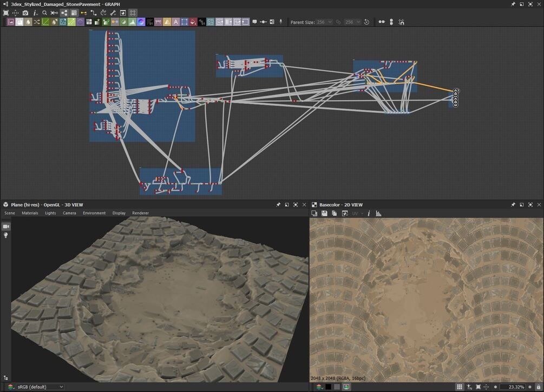The height and width of the screenshot is (392, 544).
Task: Open the Renderer menu in 3D view
Action: click(x=141, y=213)
